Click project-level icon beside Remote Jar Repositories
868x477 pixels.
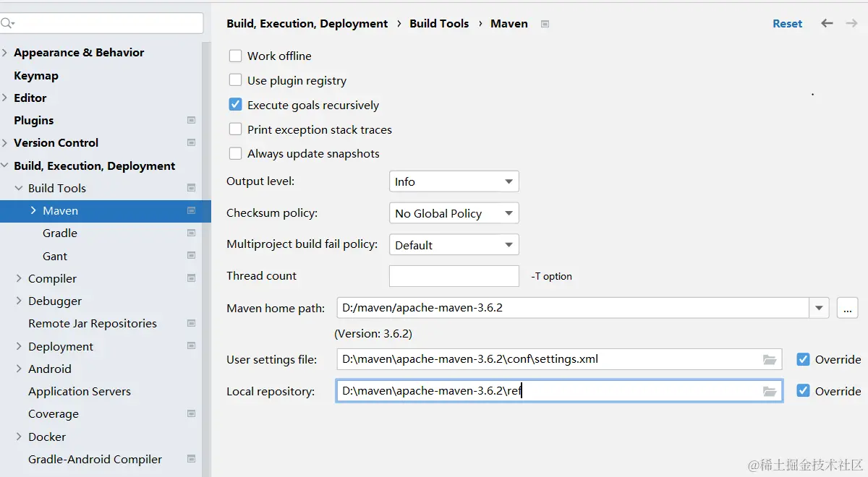(192, 323)
